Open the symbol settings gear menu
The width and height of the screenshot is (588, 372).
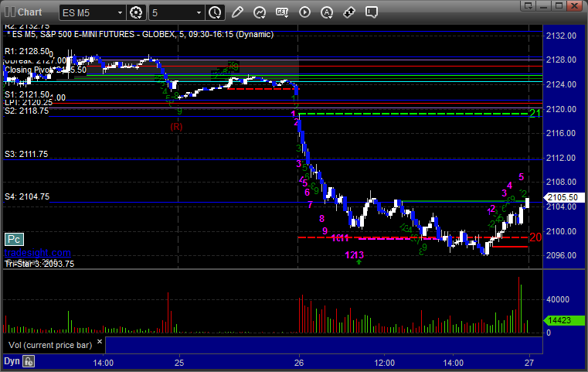(x=136, y=12)
